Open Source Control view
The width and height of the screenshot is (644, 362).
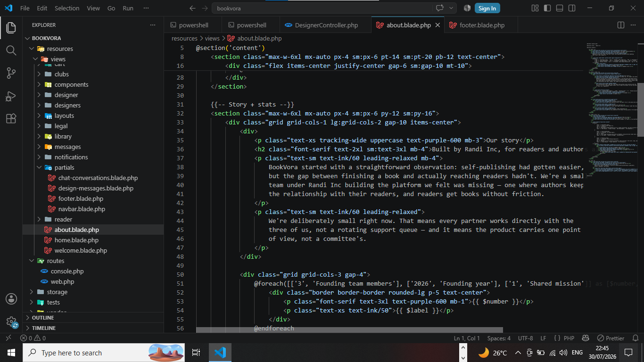(x=11, y=73)
